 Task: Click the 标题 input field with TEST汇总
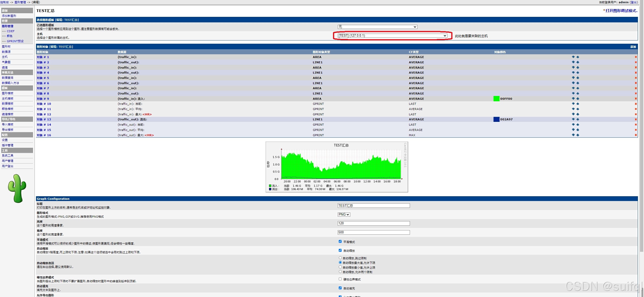373,206
